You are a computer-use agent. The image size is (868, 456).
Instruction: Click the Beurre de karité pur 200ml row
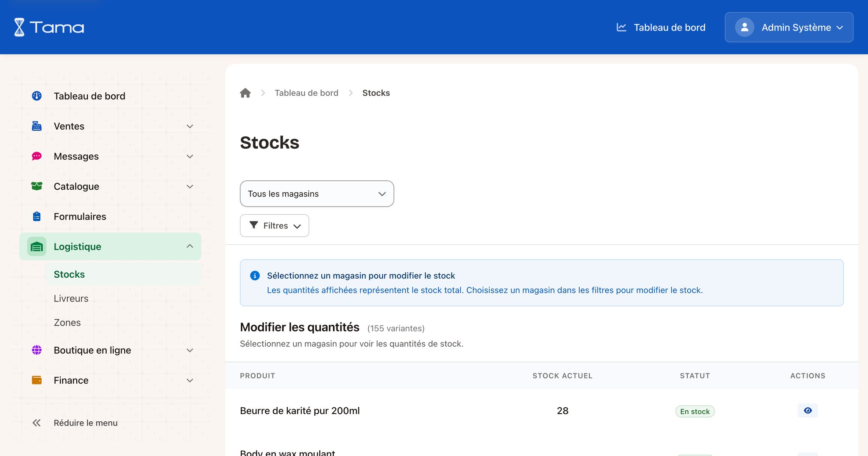click(542, 410)
